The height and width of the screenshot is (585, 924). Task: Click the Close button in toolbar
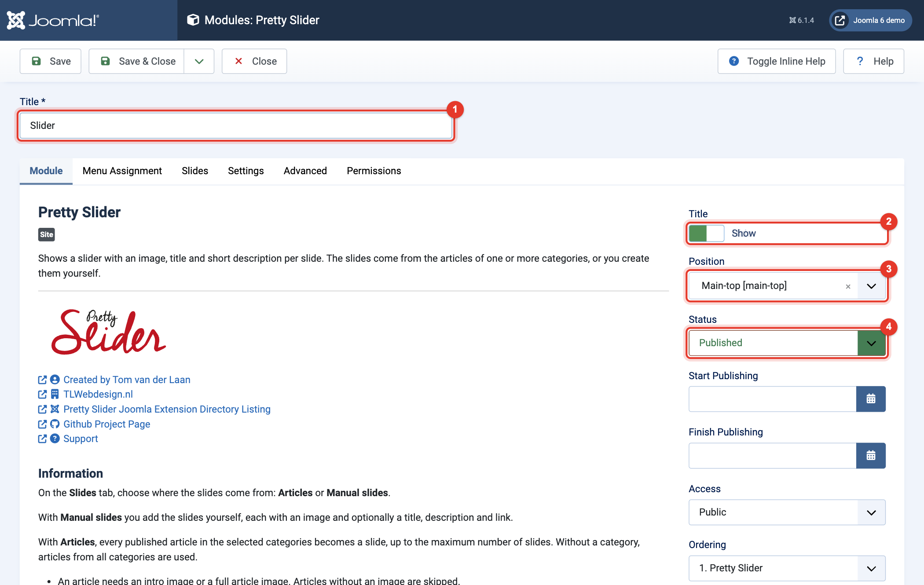point(254,61)
